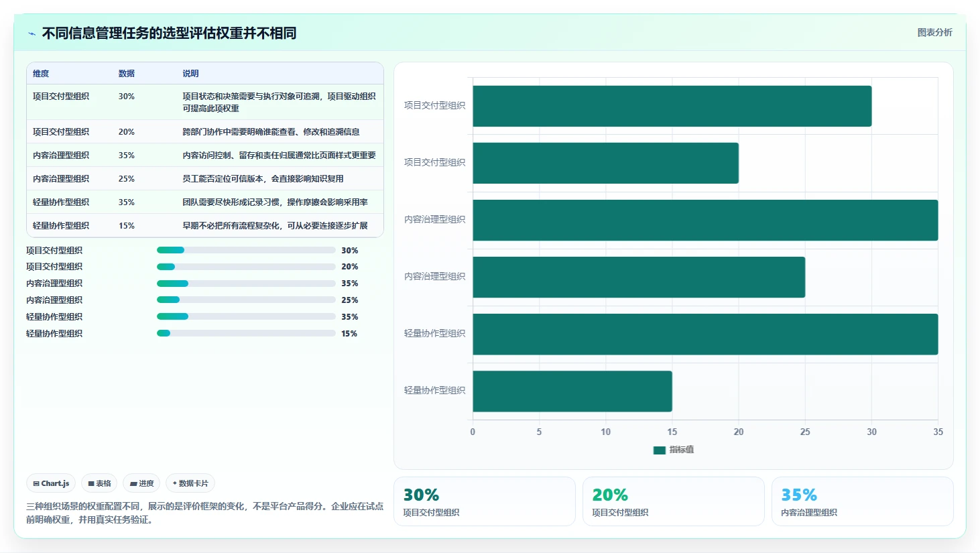This screenshot has height=553, width=980.
Task: Click the progress bar showing 20% for 项目交付型组织
Action: tap(246, 267)
